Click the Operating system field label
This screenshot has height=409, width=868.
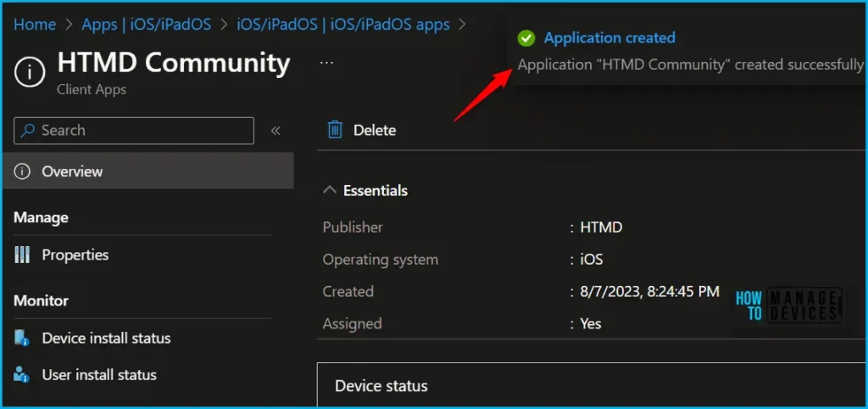coord(381,260)
